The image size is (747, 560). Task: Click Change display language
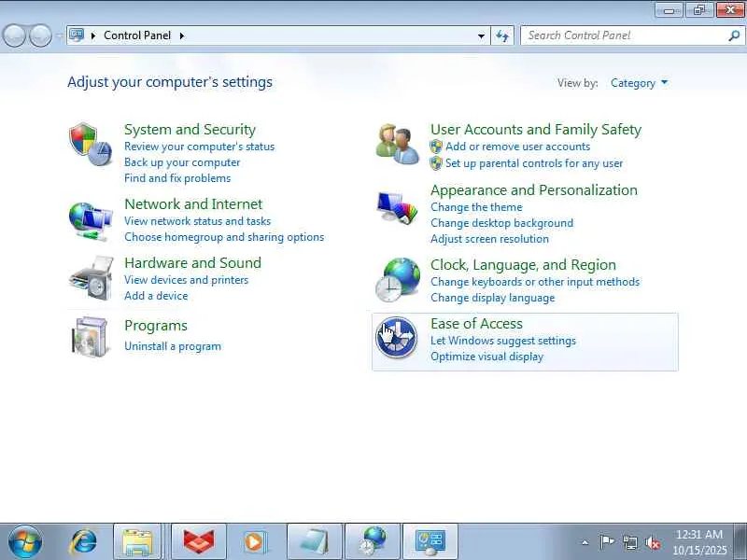pyautogui.click(x=493, y=298)
